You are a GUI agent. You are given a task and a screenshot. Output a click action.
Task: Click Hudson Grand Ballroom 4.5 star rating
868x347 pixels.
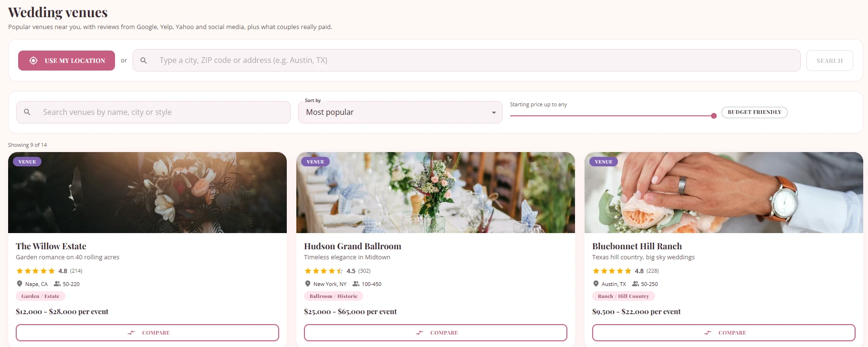point(324,271)
